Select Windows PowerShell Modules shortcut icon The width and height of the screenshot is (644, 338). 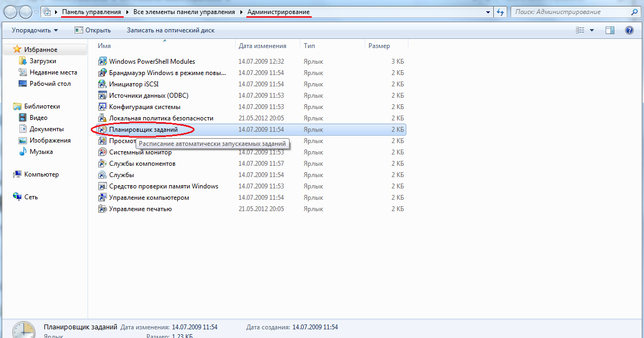point(102,62)
